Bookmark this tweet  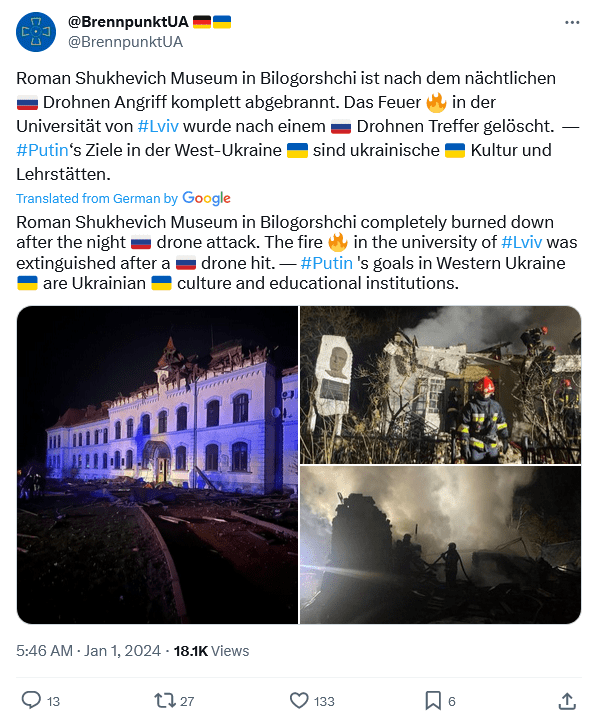(x=433, y=700)
